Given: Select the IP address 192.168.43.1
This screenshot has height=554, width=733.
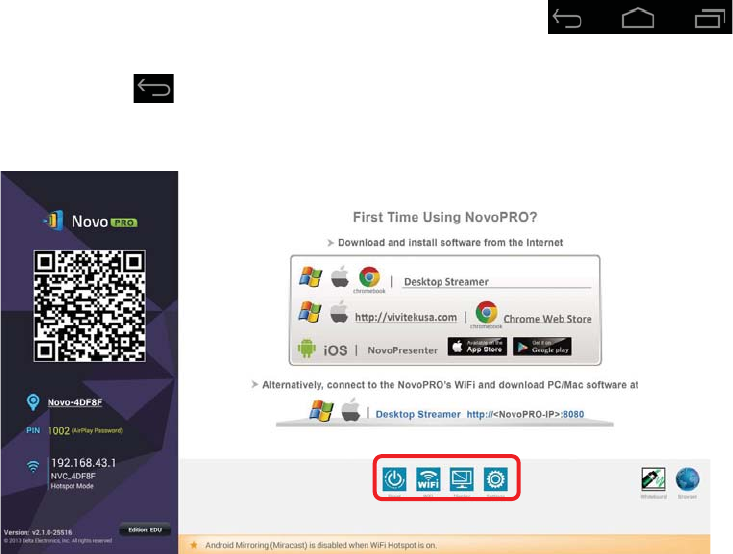Looking at the screenshot, I should click(83, 463).
